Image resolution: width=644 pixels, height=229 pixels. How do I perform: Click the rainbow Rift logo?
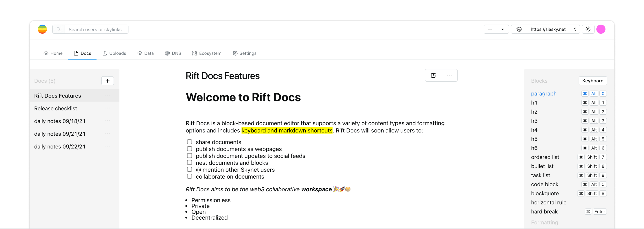[x=42, y=29]
